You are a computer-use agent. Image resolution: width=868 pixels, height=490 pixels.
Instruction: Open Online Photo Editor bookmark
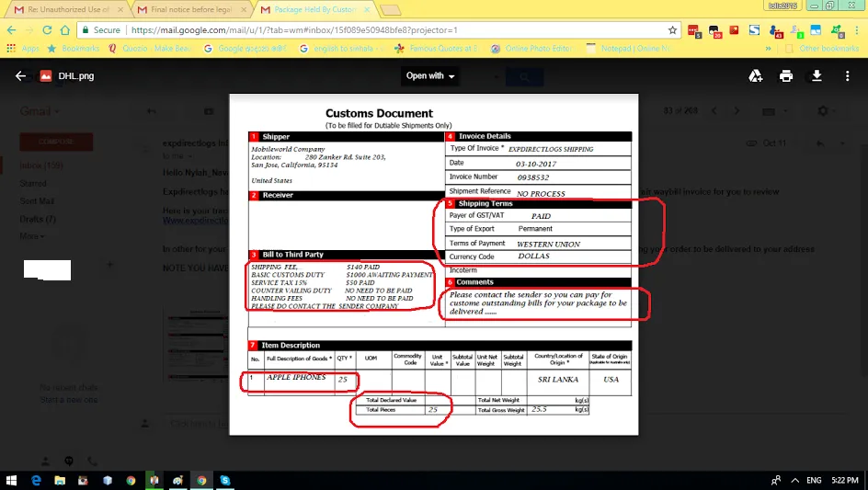coord(532,49)
